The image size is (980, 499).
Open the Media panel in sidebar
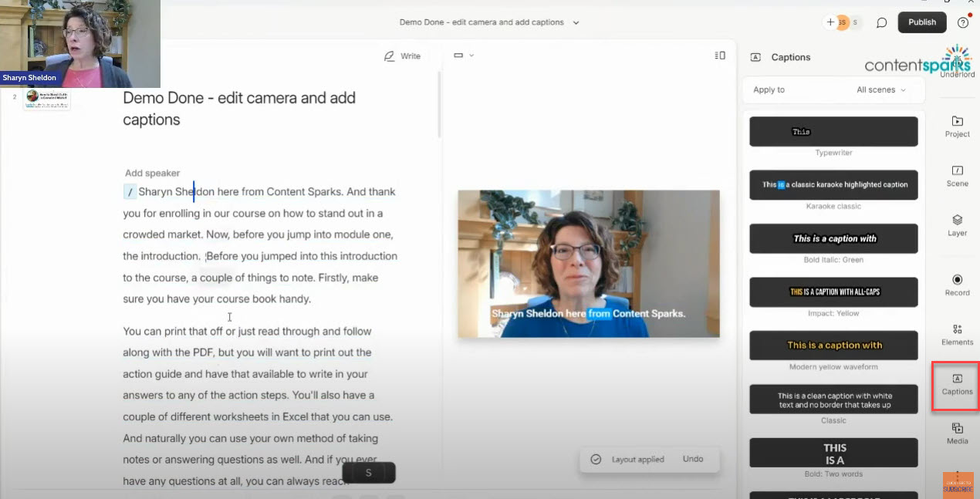957,433
